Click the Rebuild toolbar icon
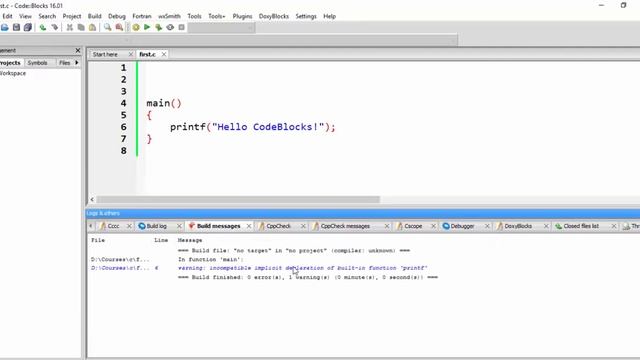 (x=170, y=27)
